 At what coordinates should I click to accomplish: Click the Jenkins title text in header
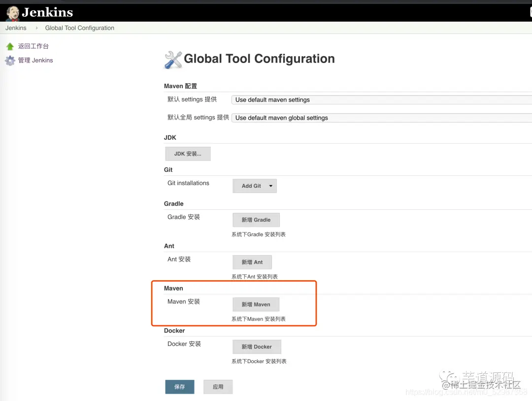pyautogui.click(x=47, y=12)
